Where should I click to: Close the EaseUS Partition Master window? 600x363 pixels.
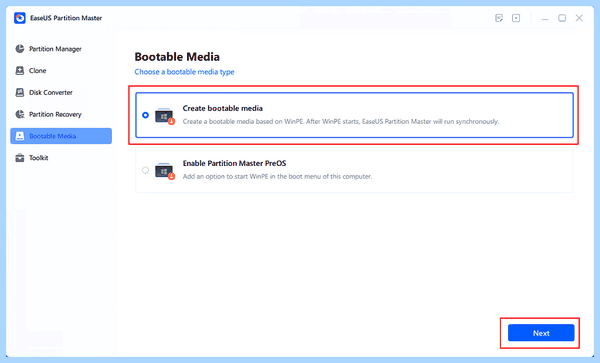pyautogui.click(x=579, y=18)
